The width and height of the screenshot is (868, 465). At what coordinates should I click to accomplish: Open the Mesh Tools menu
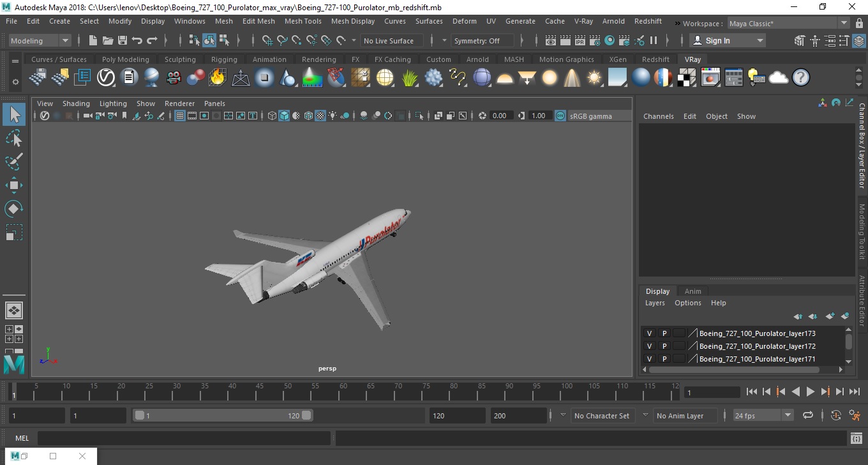click(303, 21)
